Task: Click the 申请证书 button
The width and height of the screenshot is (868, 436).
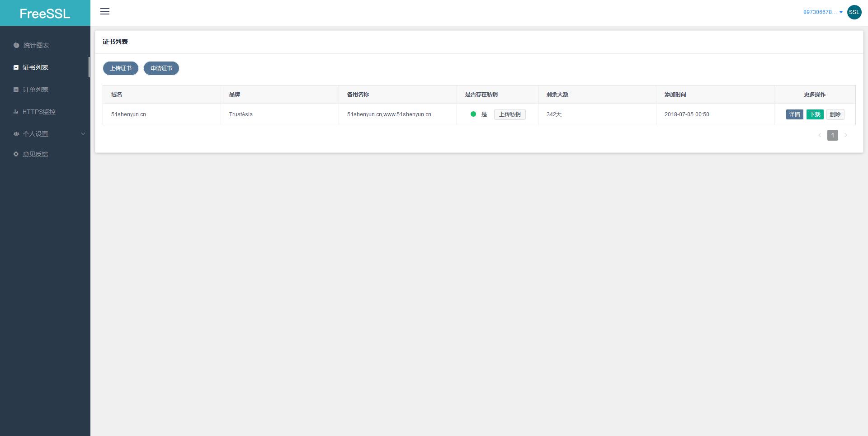Action: (161, 68)
